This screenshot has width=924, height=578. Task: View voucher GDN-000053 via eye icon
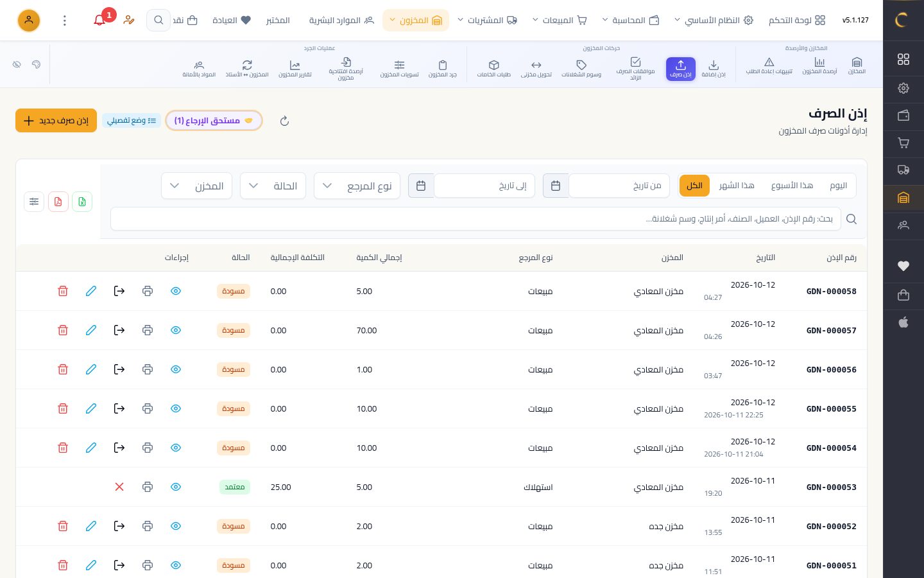[176, 487]
